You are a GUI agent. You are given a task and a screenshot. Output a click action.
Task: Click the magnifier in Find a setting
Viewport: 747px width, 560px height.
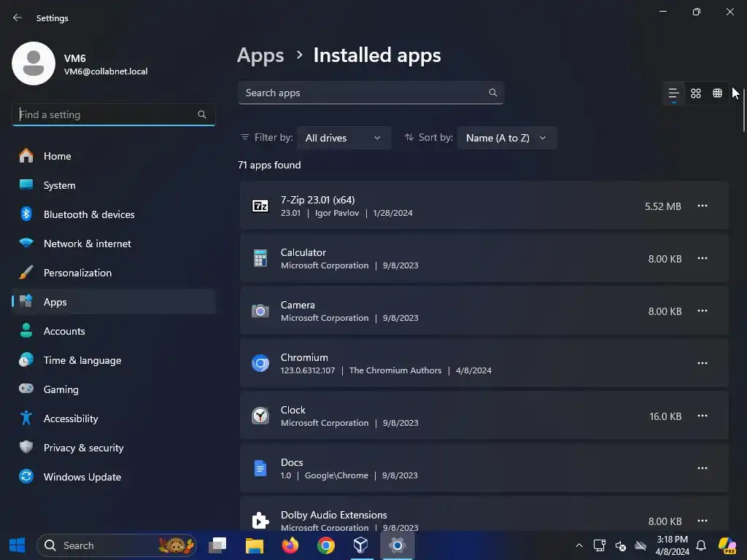202,114
